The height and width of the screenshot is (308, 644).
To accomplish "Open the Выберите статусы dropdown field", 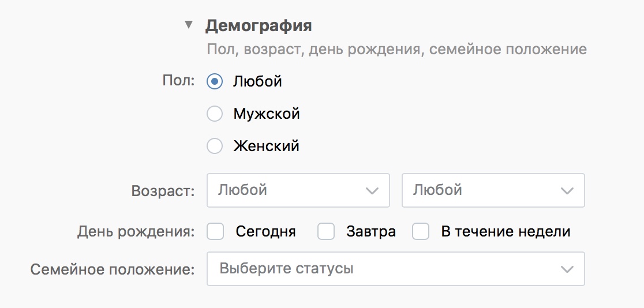I will click(x=381, y=269).
